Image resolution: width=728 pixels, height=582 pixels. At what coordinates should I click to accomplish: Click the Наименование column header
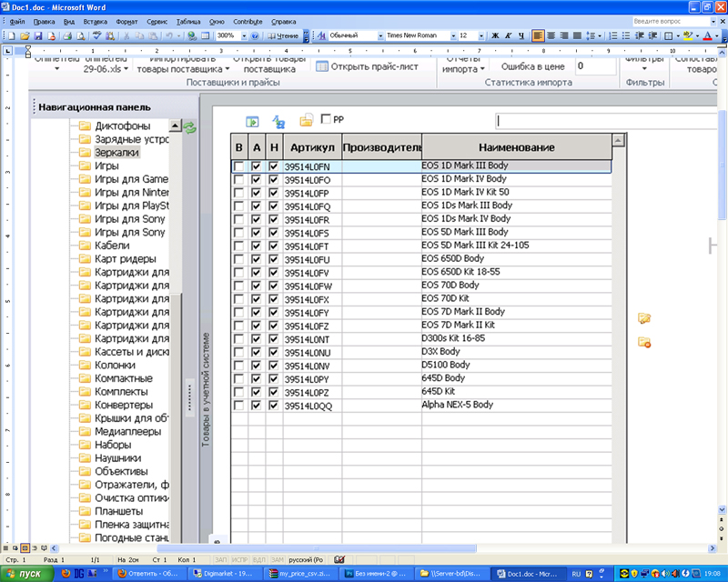tap(516, 147)
